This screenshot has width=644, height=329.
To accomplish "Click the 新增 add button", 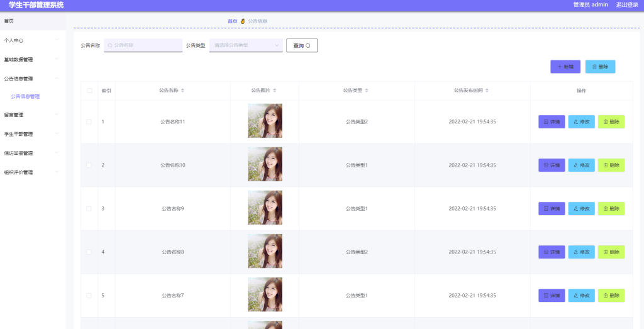I will pyautogui.click(x=565, y=67).
